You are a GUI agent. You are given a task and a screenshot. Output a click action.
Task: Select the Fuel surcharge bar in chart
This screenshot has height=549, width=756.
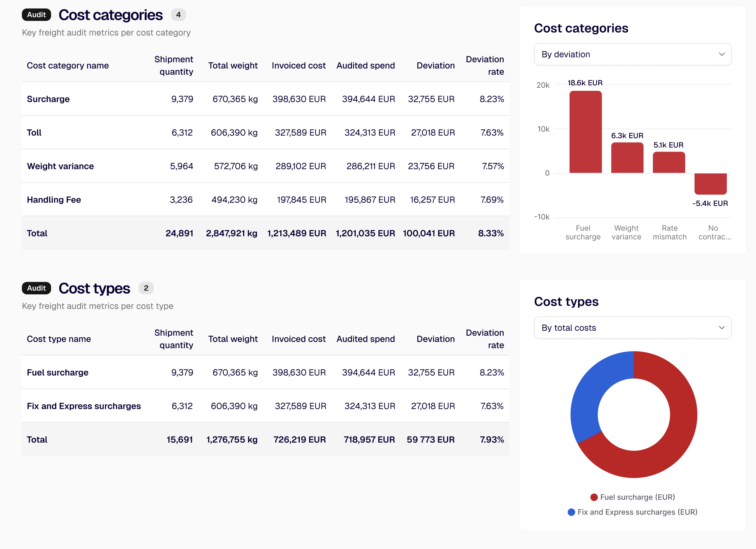586,132
